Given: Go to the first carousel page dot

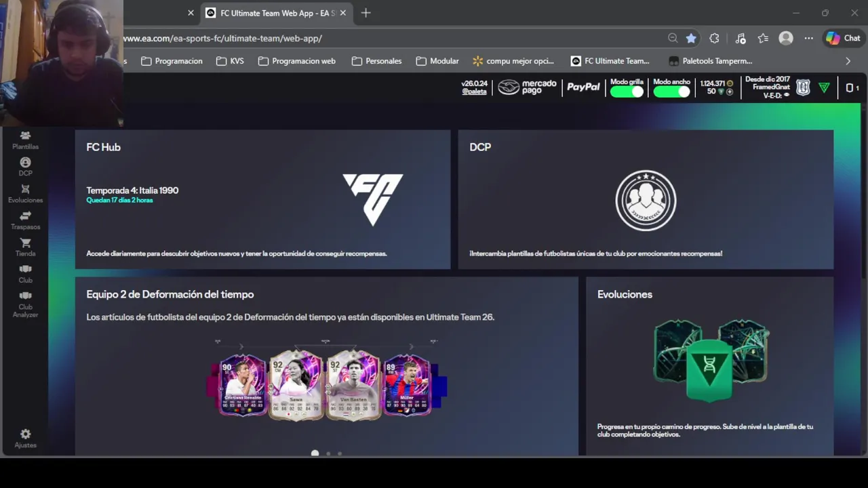Looking at the screenshot, I should [315, 453].
